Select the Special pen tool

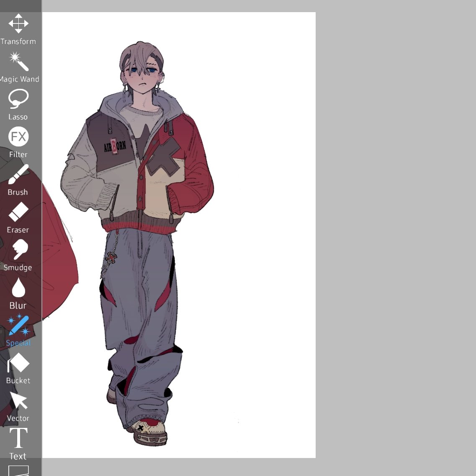pyautogui.click(x=18, y=331)
